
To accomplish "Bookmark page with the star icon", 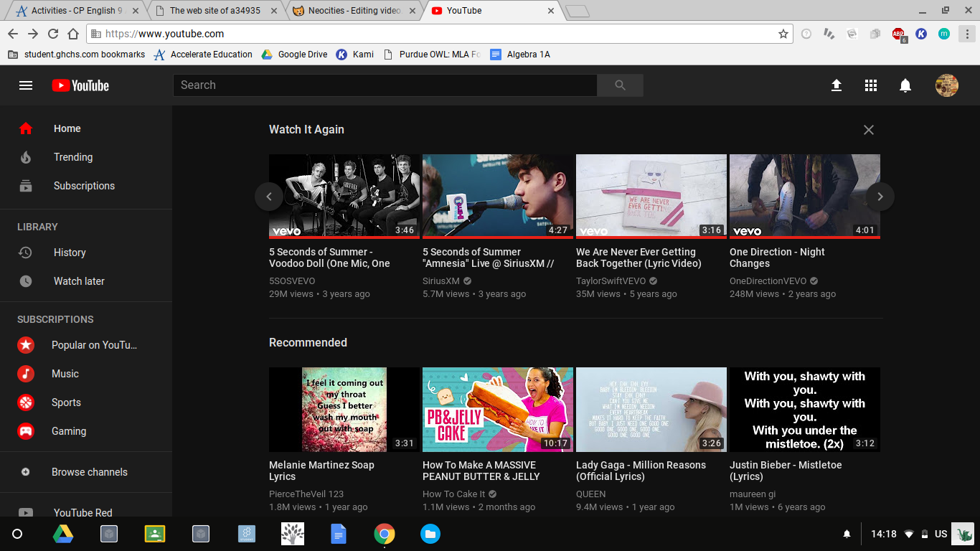I will (x=783, y=34).
